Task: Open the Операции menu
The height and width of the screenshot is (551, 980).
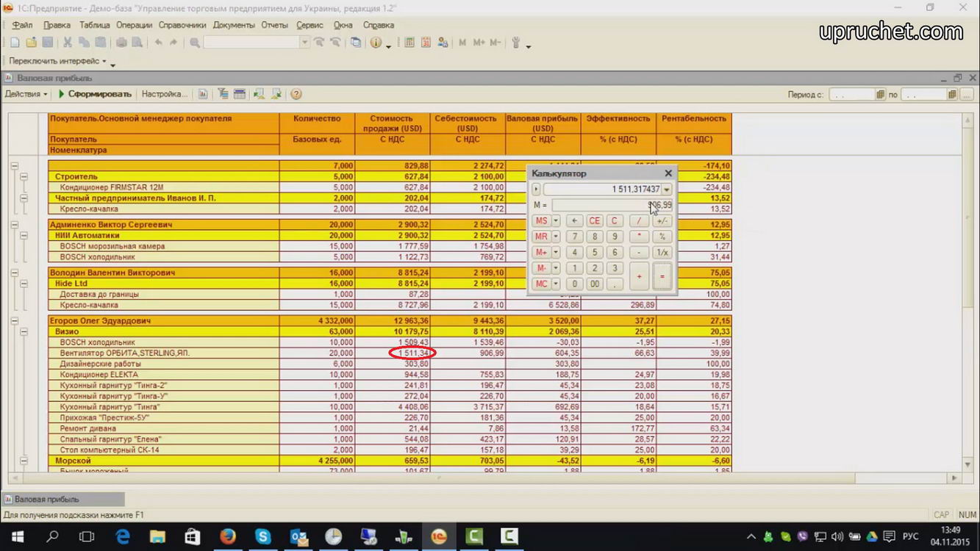Action: point(134,25)
